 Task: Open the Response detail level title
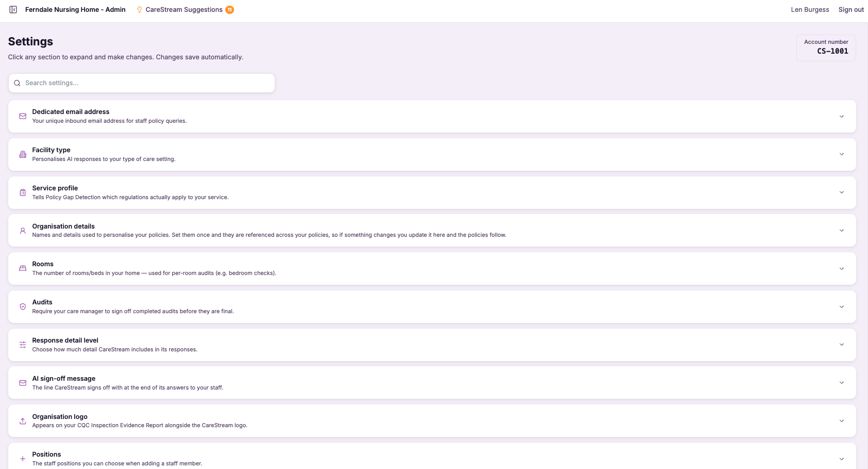click(x=65, y=341)
